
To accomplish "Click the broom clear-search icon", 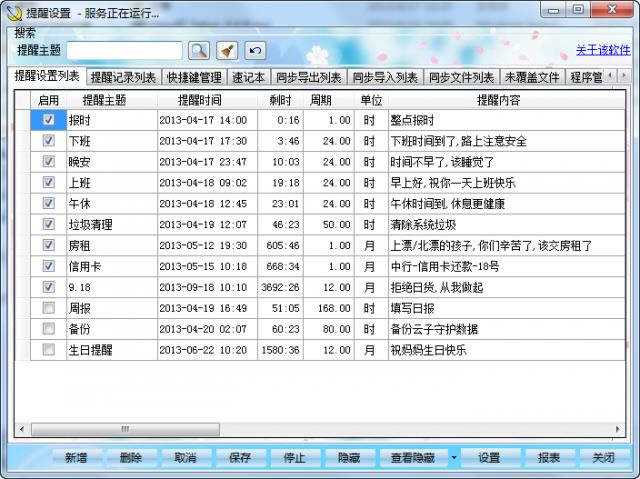I will pos(227,50).
